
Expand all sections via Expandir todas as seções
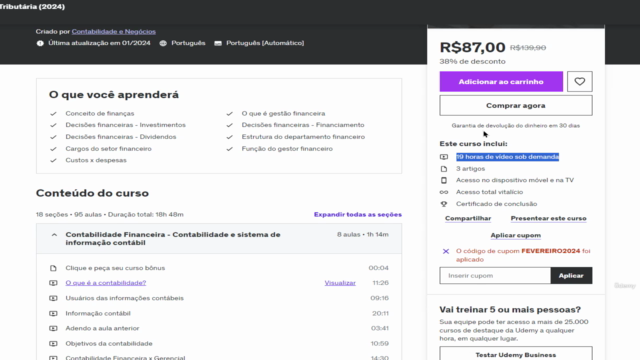click(358, 214)
